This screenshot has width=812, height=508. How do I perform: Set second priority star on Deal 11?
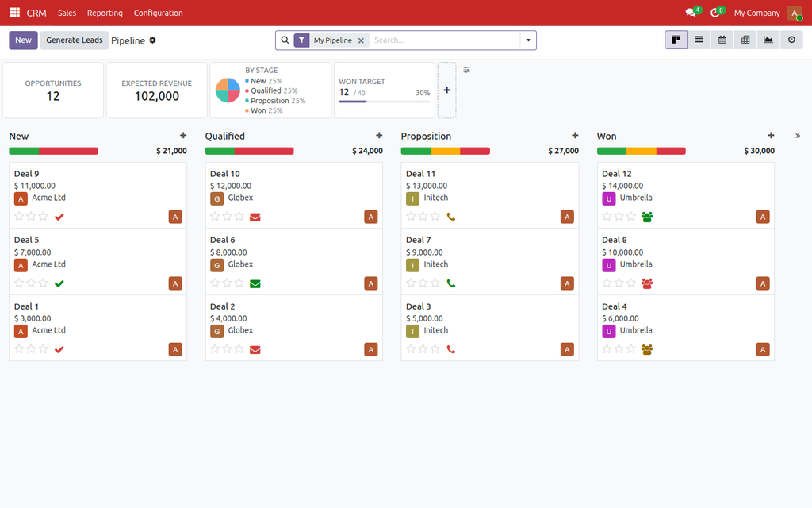click(423, 216)
